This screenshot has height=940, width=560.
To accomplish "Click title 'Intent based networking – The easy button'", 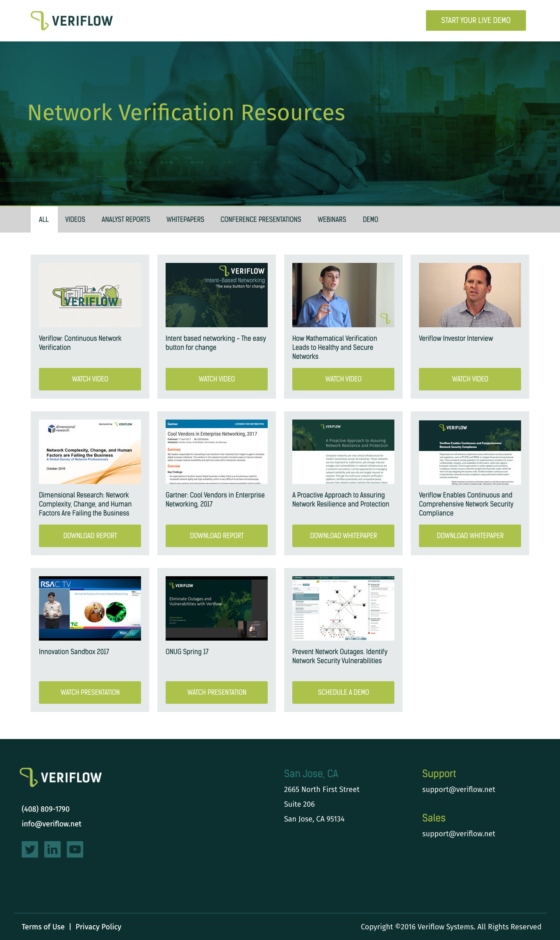I will (x=216, y=343).
